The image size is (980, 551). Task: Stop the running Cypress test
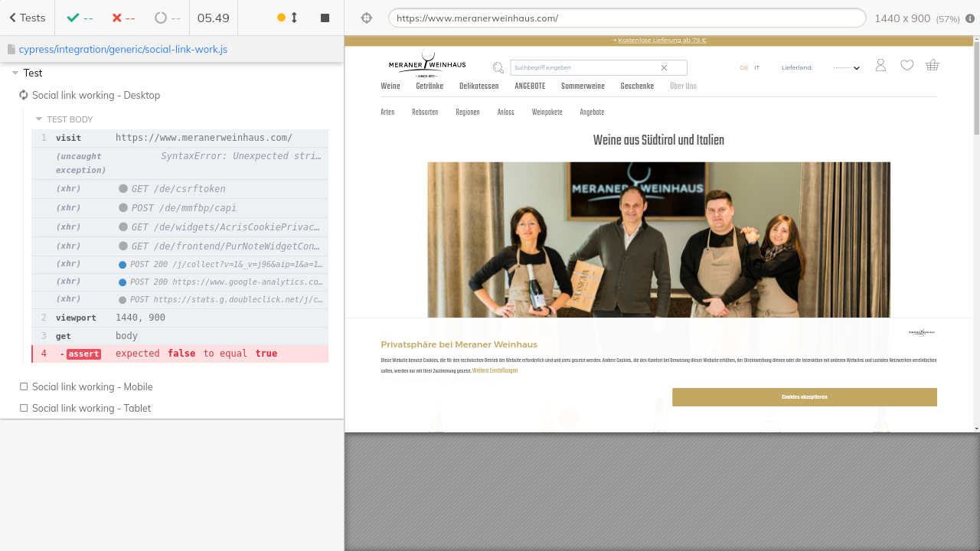(325, 18)
